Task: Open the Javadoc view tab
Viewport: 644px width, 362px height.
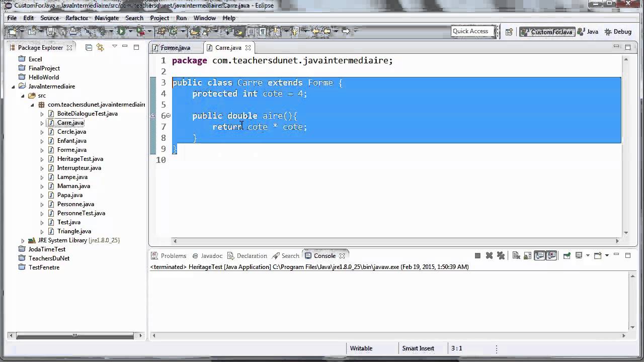Action: [x=207, y=256]
